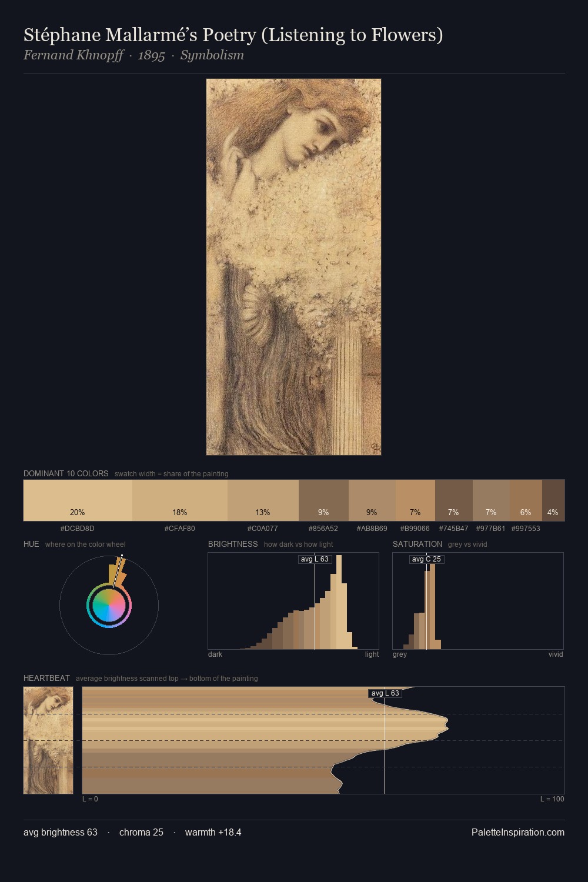
Task: Pick the #B99066 7% swatch
Action: pos(415,500)
